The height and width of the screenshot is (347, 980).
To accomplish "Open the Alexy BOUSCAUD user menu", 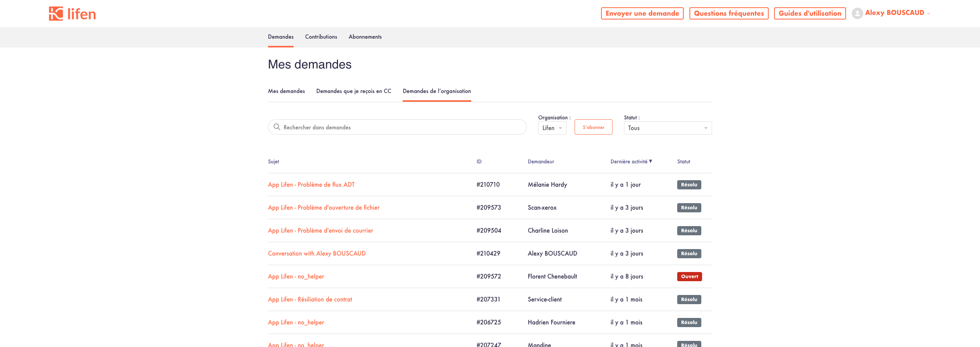I will pyautogui.click(x=894, y=13).
